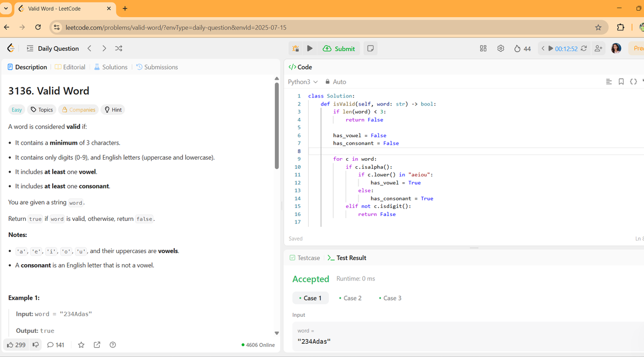Click the Accepted result label
The width and height of the screenshot is (644, 357).
(311, 279)
